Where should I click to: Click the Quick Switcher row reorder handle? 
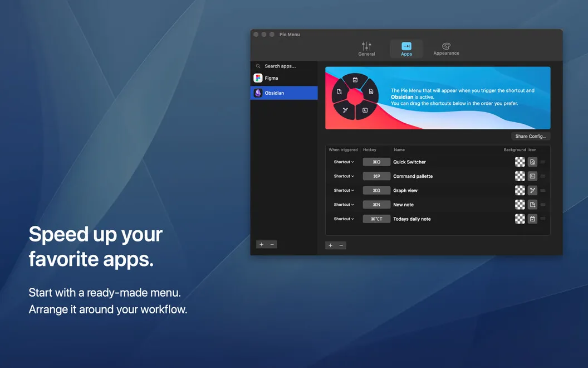click(x=543, y=162)
